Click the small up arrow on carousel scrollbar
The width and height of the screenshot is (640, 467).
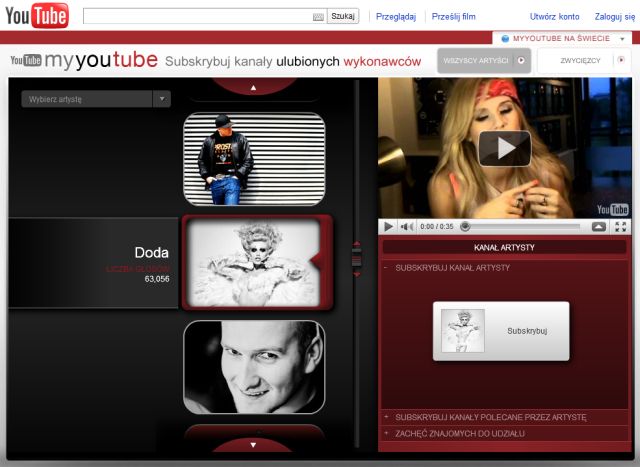(x=357, y=244)
